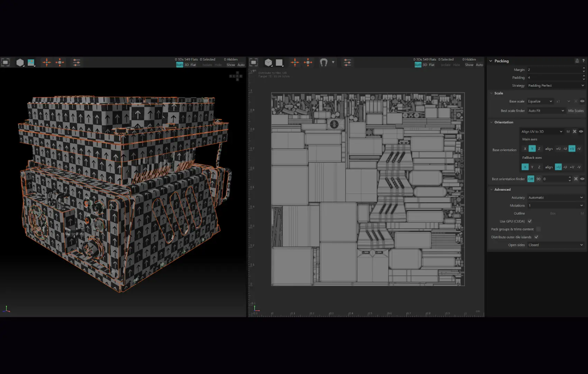Switch 3D viewport to Flat mode

(193, 65)
